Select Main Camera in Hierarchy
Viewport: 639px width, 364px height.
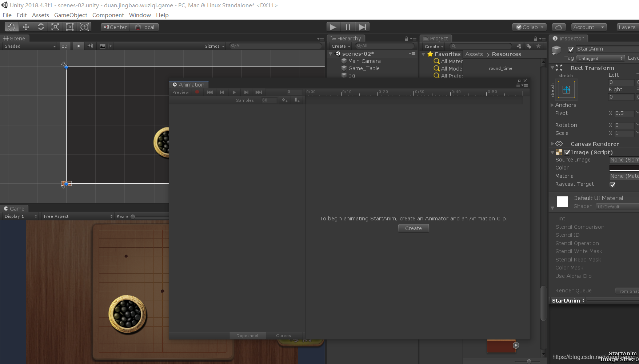coord(364,61)
